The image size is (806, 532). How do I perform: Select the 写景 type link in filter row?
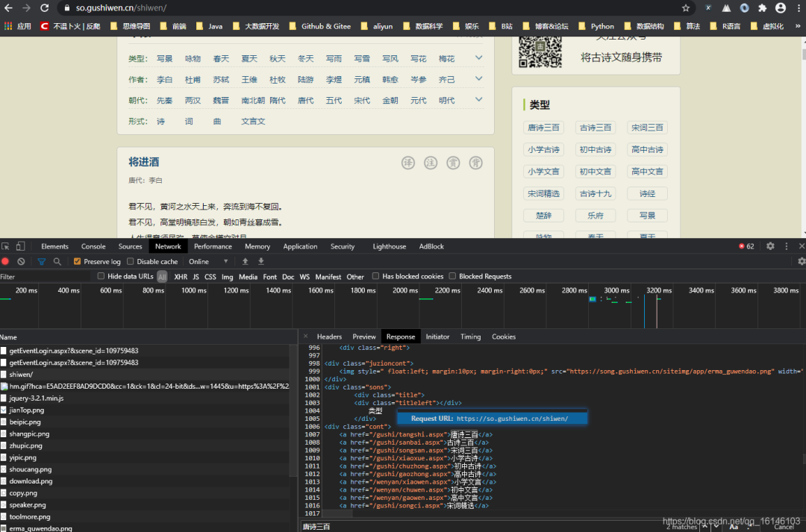[164, 59]
